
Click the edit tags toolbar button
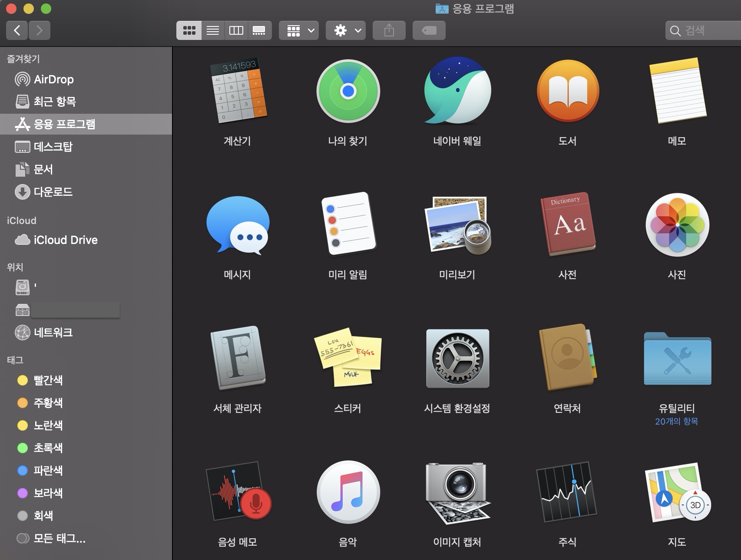(x=429, y=30)
